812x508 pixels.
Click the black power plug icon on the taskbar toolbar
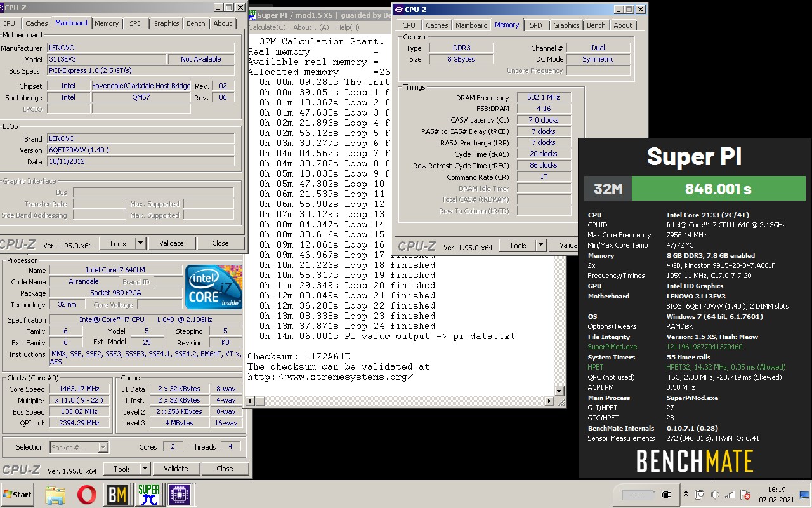tap(666, 495)
